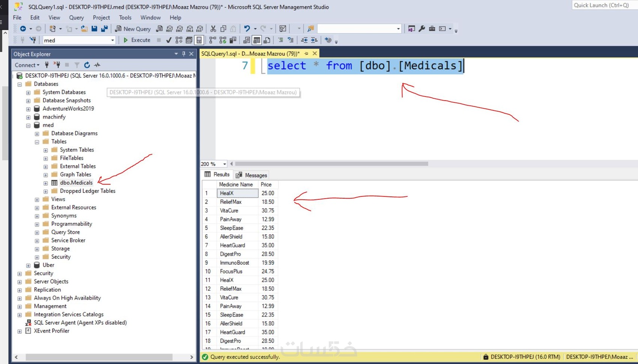This screenshot has width=638, height=364.
Task: Open an MDX query from the toolbar
Action: click(170, 29)
